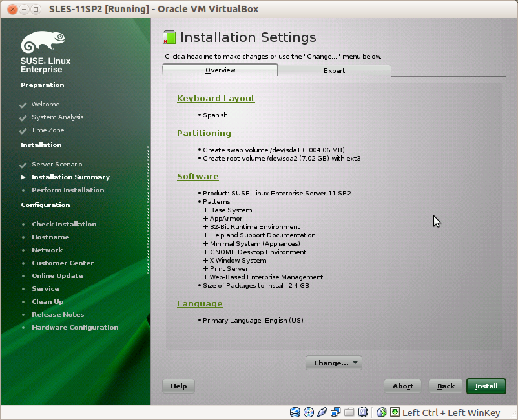The height and width of the screenshot is (420, 518).
Task: Click the Perform Installation step
Action: [x=68, y=190]
